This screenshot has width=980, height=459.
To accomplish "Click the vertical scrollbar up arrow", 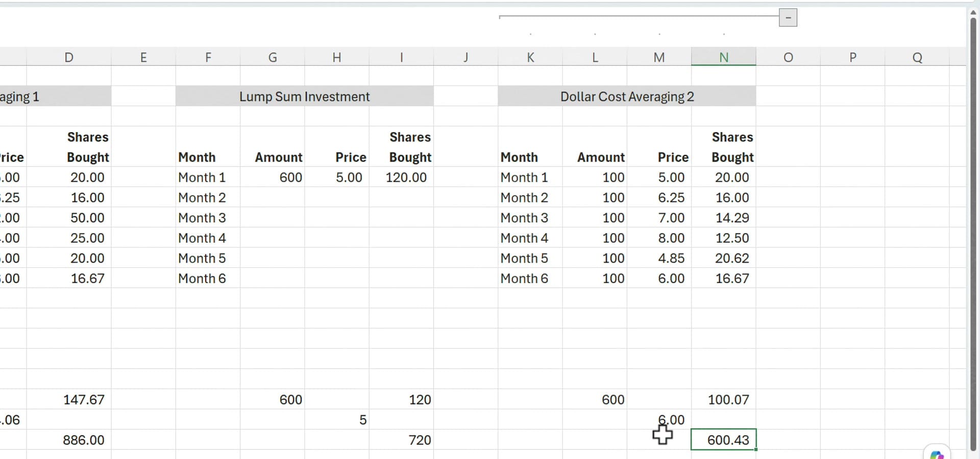I will (x=973, y=12).
